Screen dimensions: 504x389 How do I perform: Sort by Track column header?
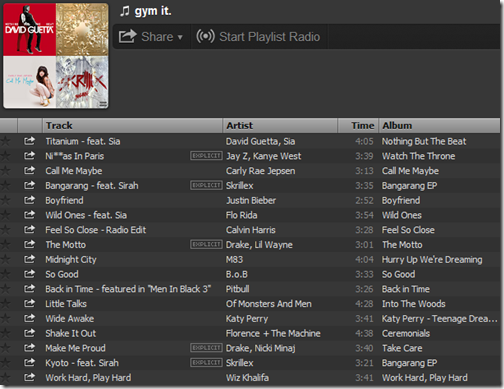(132, 126)
